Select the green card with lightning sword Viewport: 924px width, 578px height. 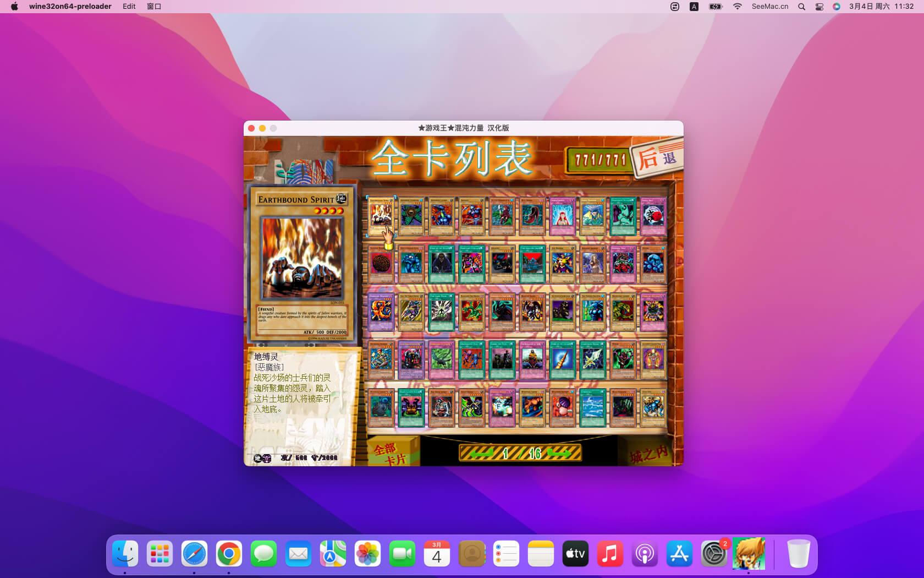(593, 359)
